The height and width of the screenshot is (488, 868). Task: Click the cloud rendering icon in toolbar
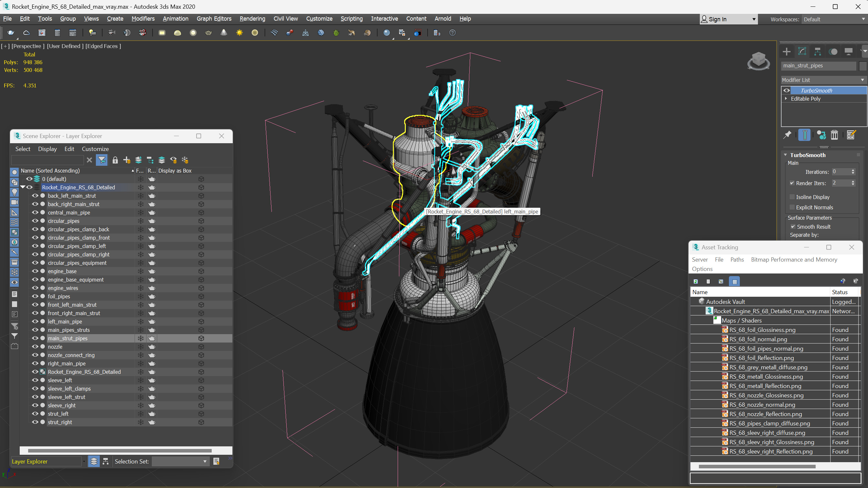(x=26, y=33)
